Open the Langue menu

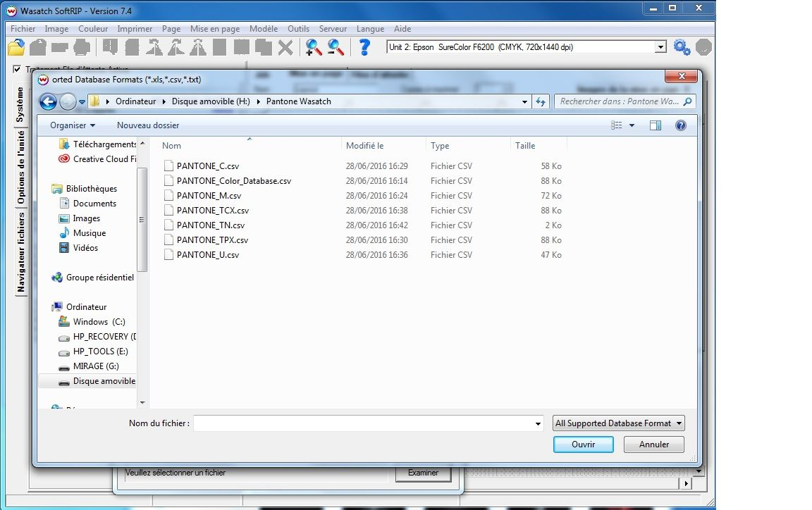[x=370, y=29]
